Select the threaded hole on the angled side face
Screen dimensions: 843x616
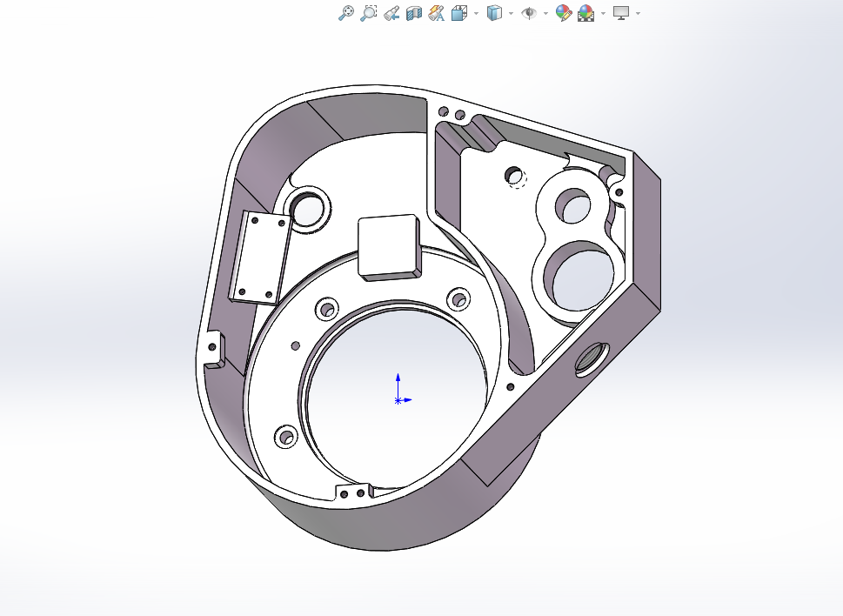[592, 358]
